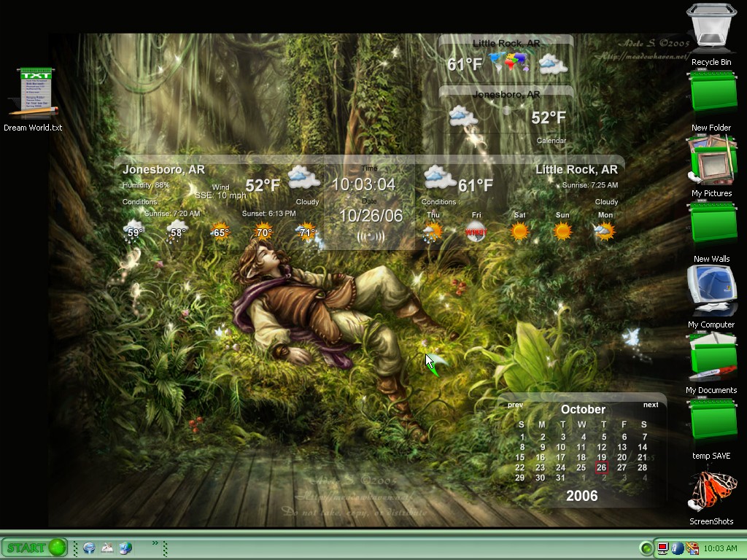Click the alarm signal icon under Date
Screen dimensions: 747x560
[370, 237]
